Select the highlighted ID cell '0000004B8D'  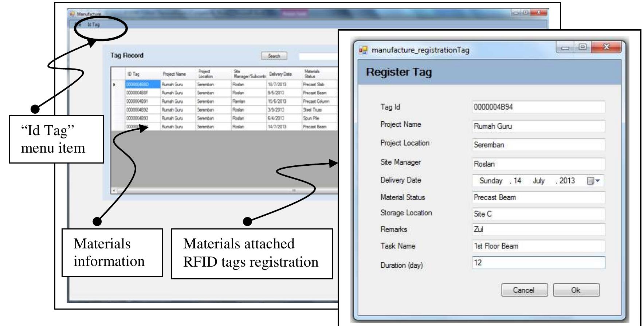coord(143,85)
